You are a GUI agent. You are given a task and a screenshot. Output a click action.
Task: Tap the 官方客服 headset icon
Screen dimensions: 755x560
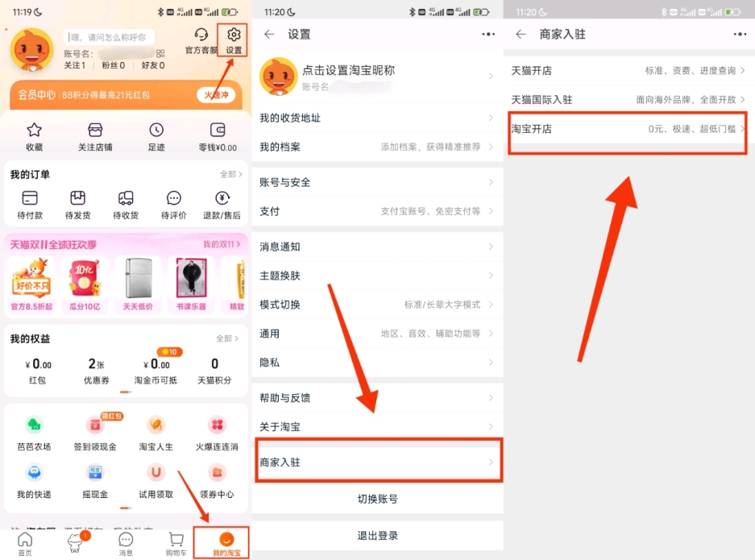[x=201, y=35]
